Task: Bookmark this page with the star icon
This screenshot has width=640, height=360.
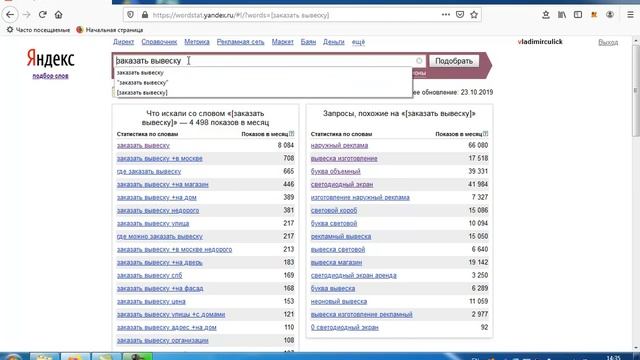Action: pos(474,15)
